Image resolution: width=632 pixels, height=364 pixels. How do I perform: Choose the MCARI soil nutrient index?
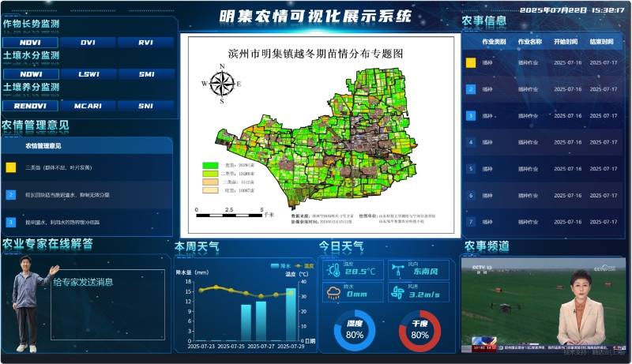coord(88,105)
